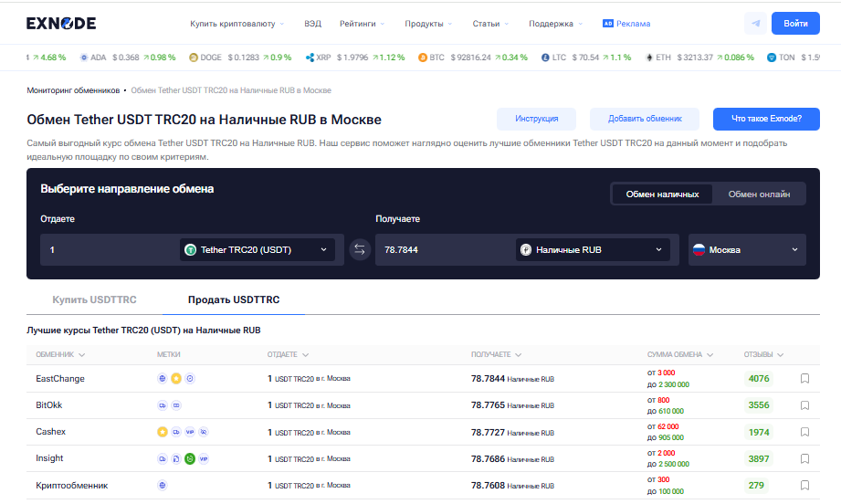
Task: Open the Insight exchanger name
Action: 49,458
